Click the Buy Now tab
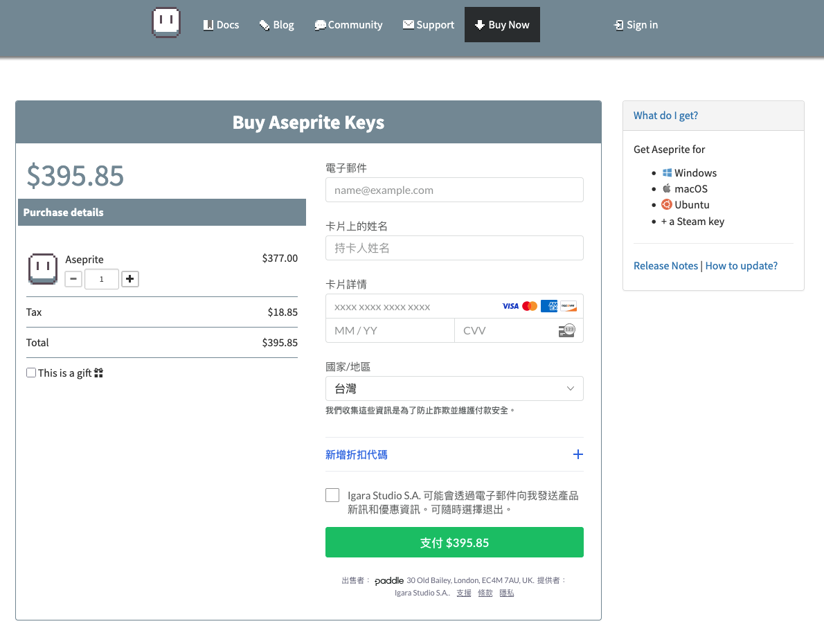Image resolution: width=824 pixels, height=644 pixels. tap(502, 25)
